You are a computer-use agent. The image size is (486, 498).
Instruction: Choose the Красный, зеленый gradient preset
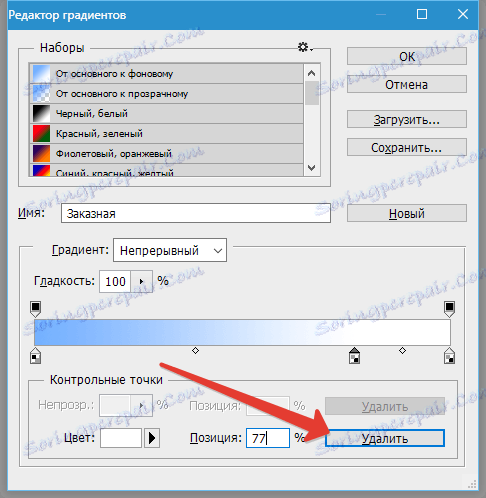pyautogui.click(x=166, y=134)
